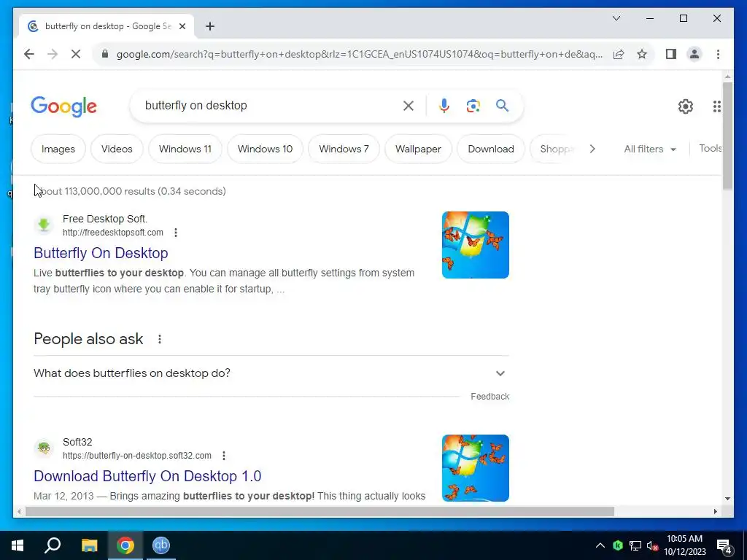The height and width of the screenshot is (560, 747).
Task: Click the freedesktopsoft.com URL text
Action: click(x=113, y=233)
